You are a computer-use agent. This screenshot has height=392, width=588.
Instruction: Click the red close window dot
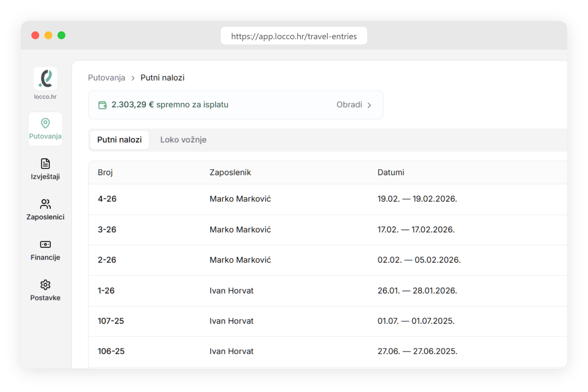(x=35, y=35)
